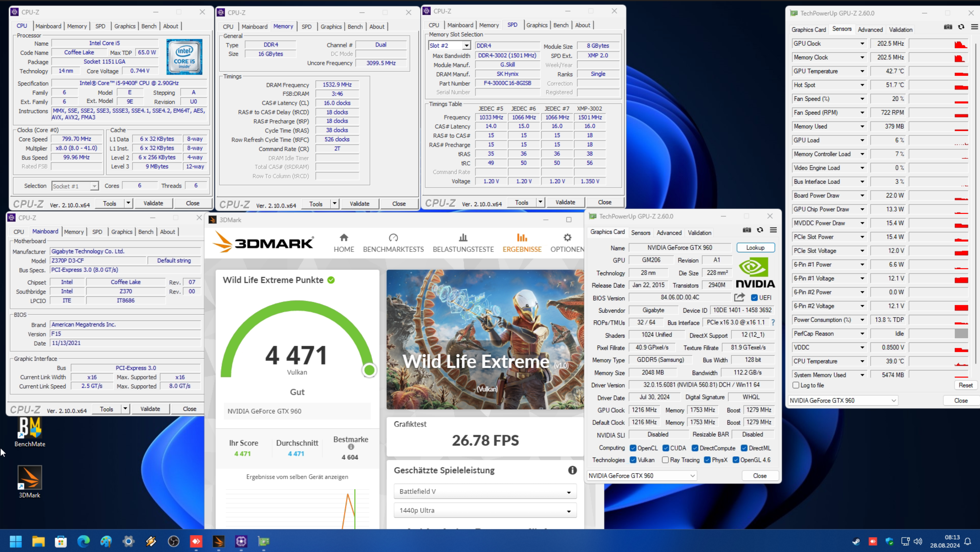Click the BIOS export share icon in GPU-Z
Screen dimensions: 980x552
[x=739, y=297]
